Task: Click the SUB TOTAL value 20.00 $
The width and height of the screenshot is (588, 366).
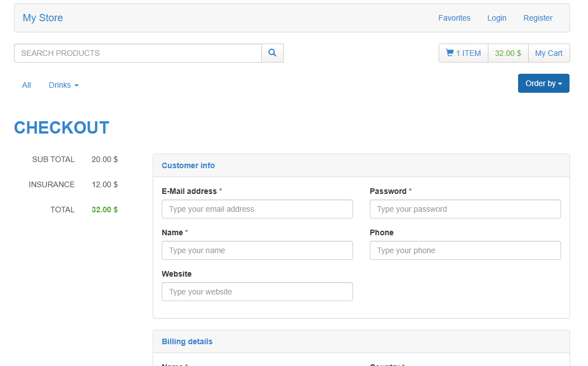Action: (105, 160)
